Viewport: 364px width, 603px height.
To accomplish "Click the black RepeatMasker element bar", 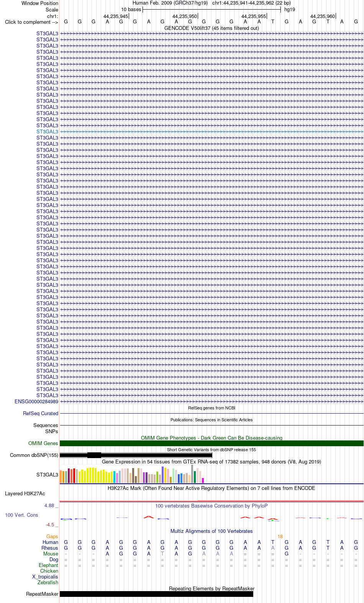I will pos(156,594).
